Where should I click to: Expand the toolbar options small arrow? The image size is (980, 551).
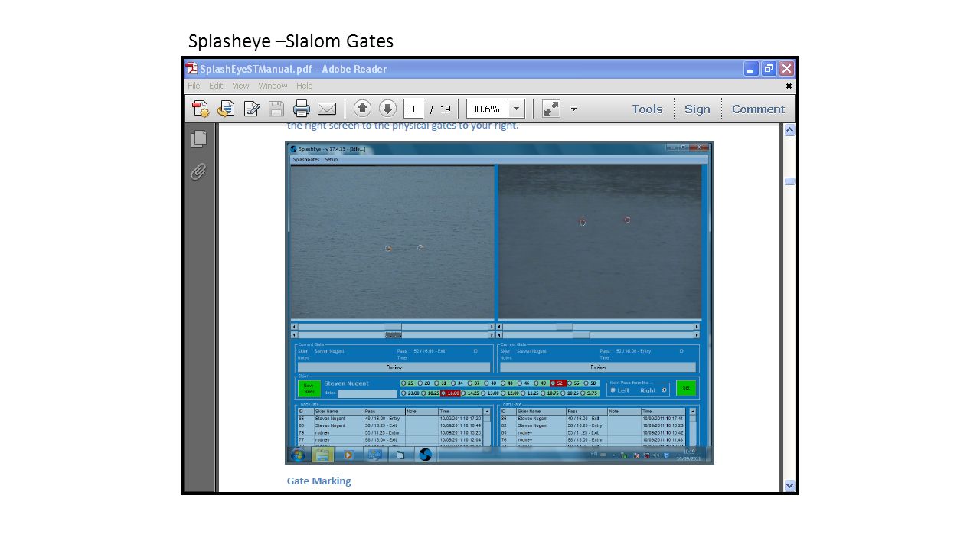(x=573, y=109)
